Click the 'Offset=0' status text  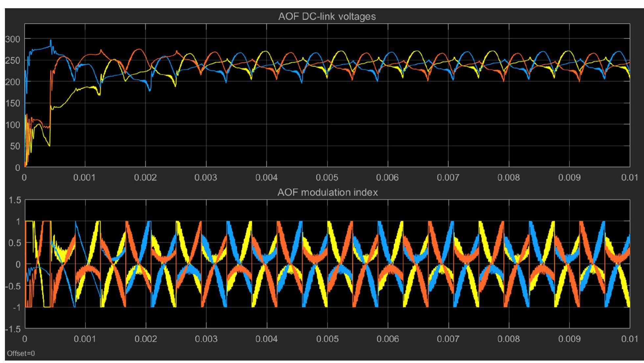click(x=21, y=353)
